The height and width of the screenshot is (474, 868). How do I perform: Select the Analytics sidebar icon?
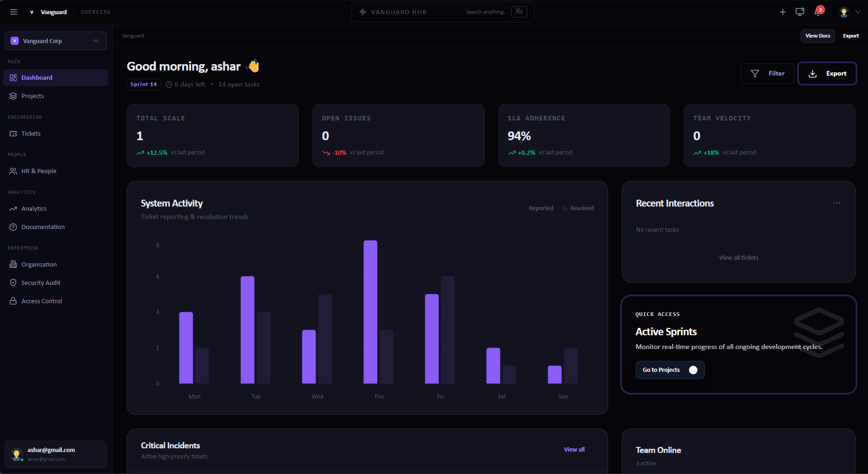pos(12,208)
